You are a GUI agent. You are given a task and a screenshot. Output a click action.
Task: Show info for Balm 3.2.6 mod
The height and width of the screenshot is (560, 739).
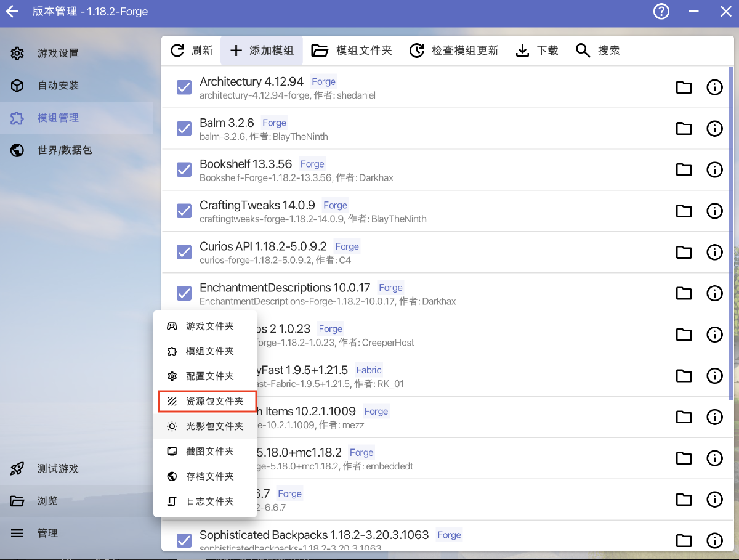714,129
